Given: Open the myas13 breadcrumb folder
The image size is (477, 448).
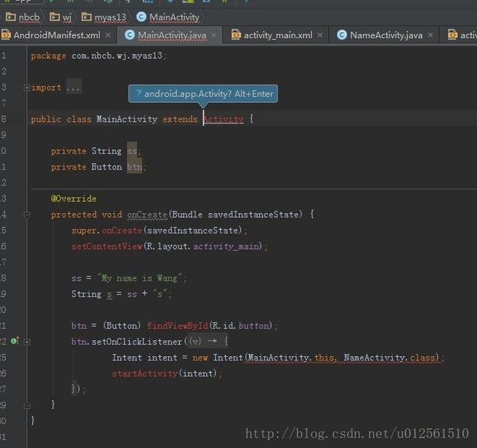Looking at the screenshot, I should tap(103, 18).
